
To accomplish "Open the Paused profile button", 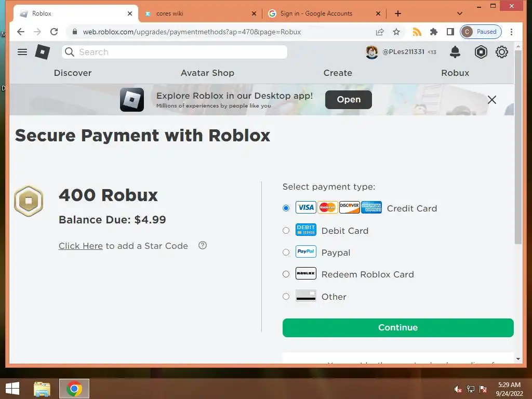I will point(481,32).
